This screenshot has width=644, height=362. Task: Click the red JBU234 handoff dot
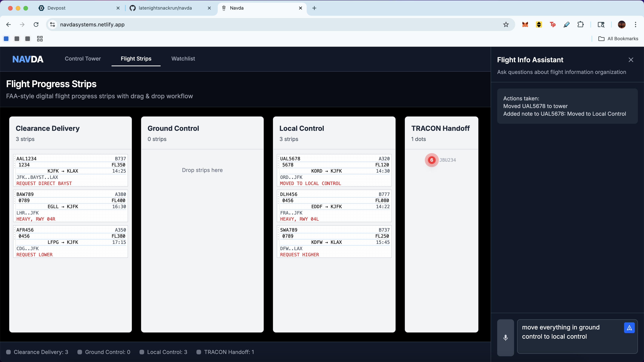point(431,160)
